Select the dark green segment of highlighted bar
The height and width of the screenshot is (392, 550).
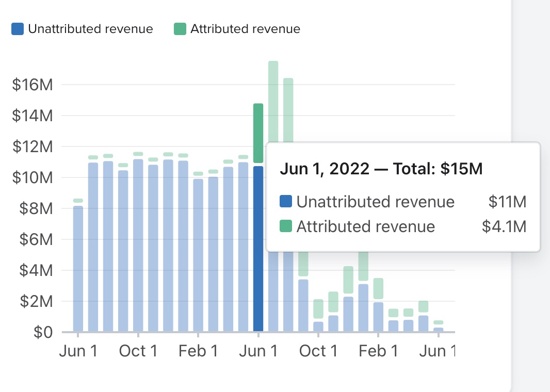pos(258,133)
